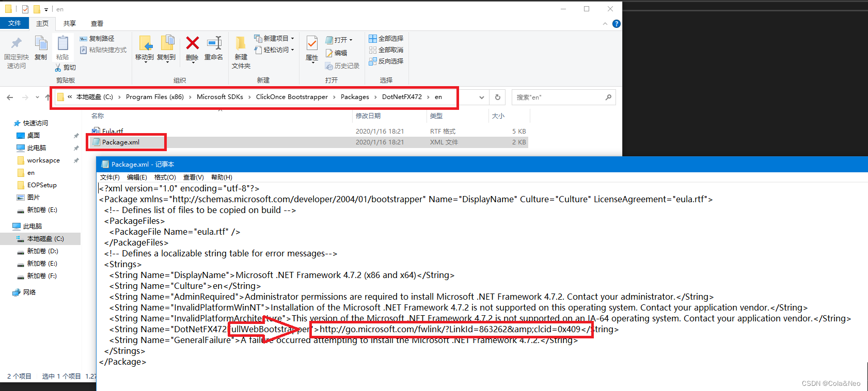Open address bar history dropdown

(481, 97)
